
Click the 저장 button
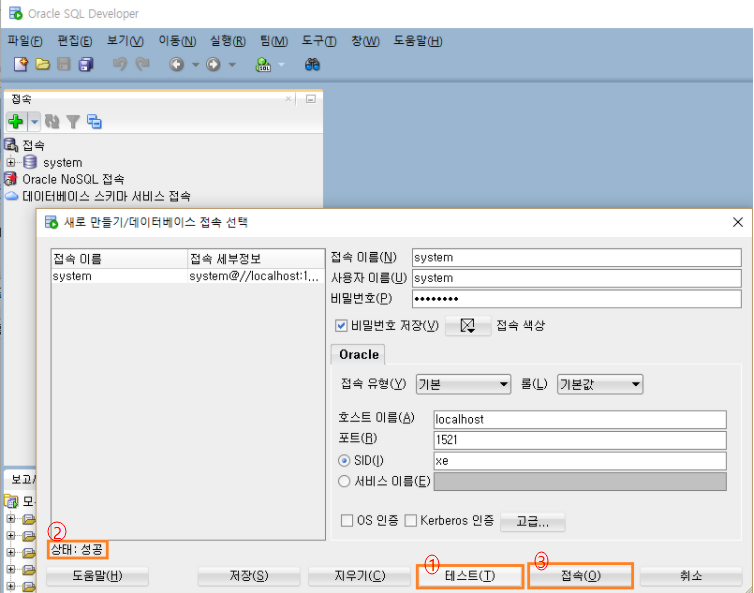249,576
